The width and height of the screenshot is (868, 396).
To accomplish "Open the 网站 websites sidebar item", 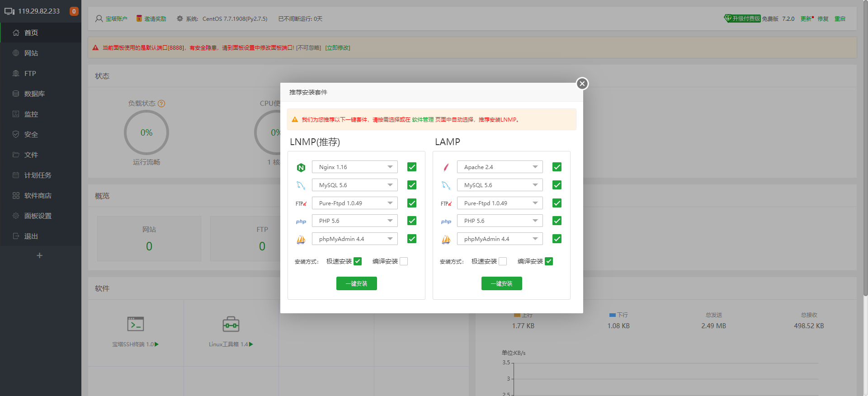I will (41, 53).
